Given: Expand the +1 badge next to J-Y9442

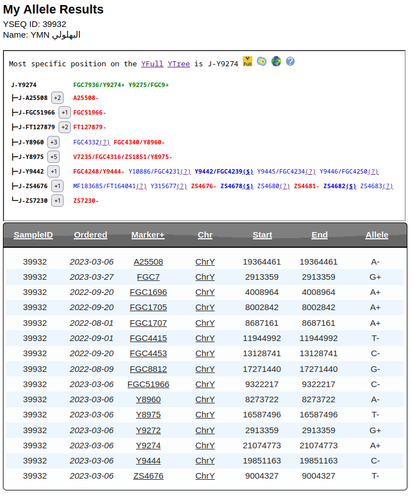Looking at the screenshot, I should point(53,171).
